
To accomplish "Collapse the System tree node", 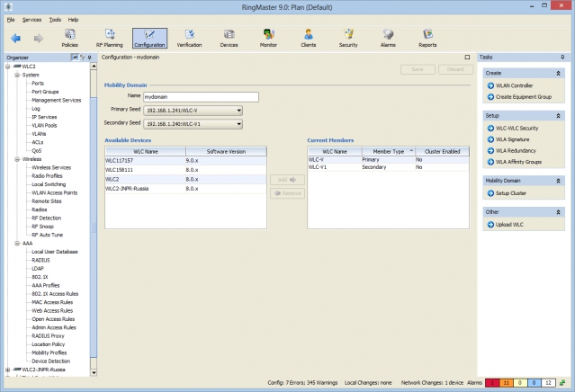I will [x=17, y=76].
